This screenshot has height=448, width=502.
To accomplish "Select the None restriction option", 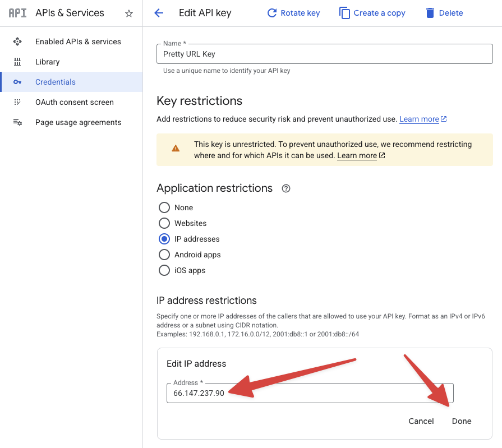I will pos(164,207).
